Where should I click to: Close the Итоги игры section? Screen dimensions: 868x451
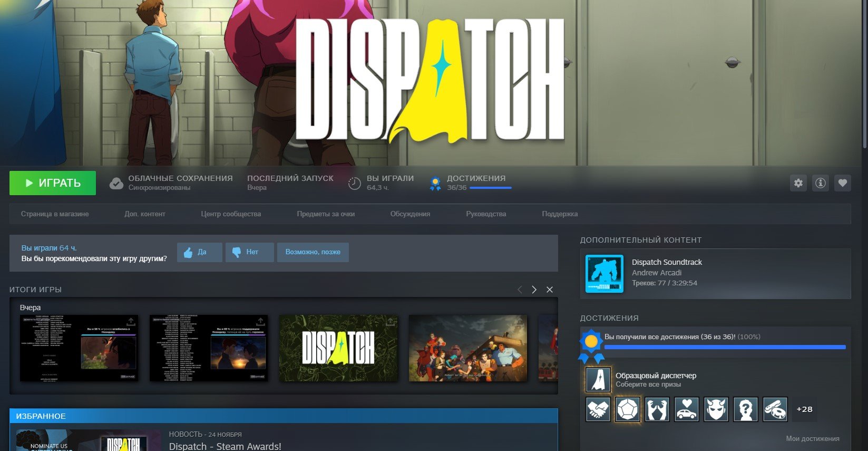coord(550,290)
